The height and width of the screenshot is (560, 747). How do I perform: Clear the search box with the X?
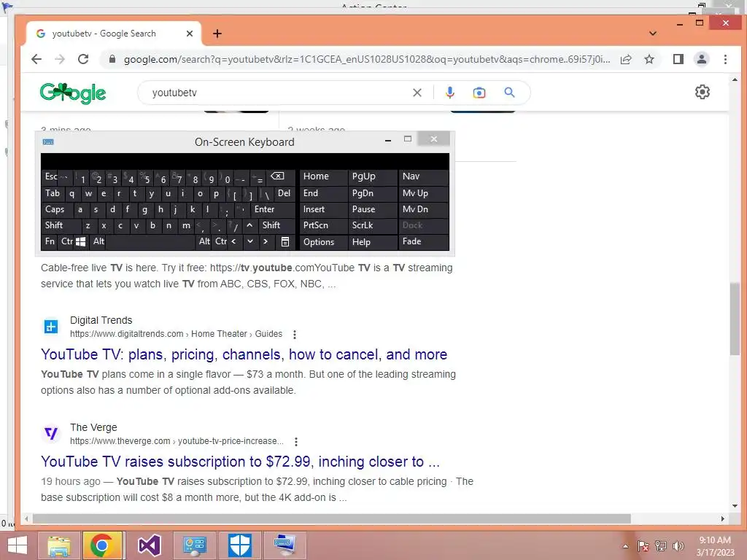tap(417, 93)
